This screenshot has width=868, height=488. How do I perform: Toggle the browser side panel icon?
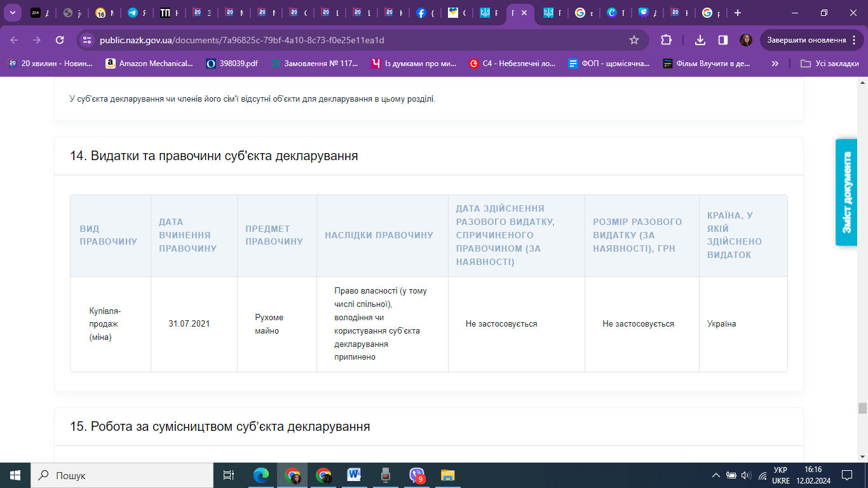722,40
